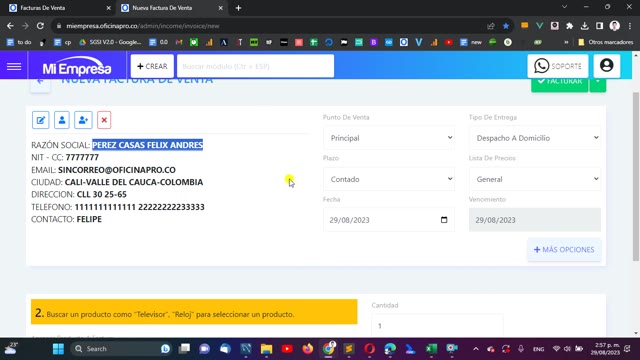Open the browser downloads icon
This screenshot has width=640, height=360.
click(584, 26)
